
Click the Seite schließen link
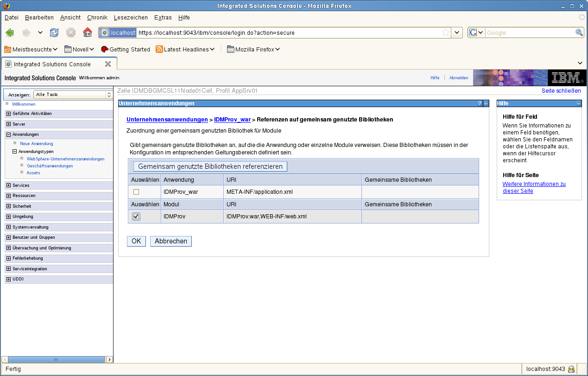[x=561, y=91]
